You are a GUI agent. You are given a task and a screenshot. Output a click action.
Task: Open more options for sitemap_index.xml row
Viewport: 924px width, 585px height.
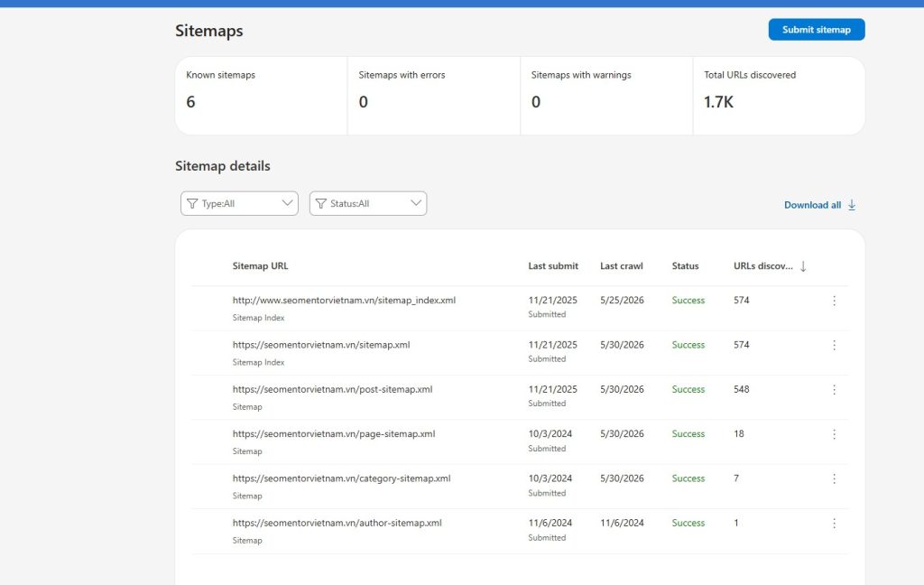[834, 301]
